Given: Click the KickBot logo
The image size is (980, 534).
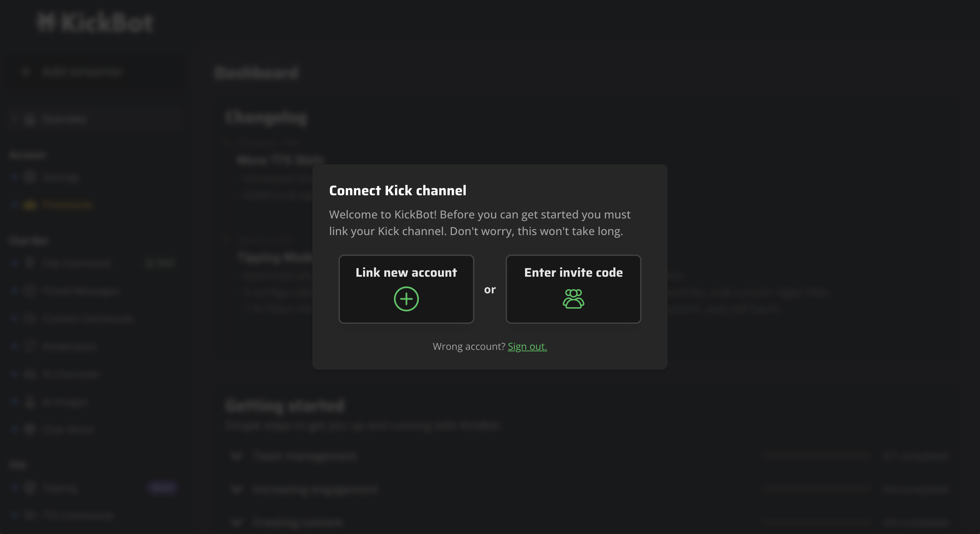Looking at the screenshot, I should coord(95,22).
